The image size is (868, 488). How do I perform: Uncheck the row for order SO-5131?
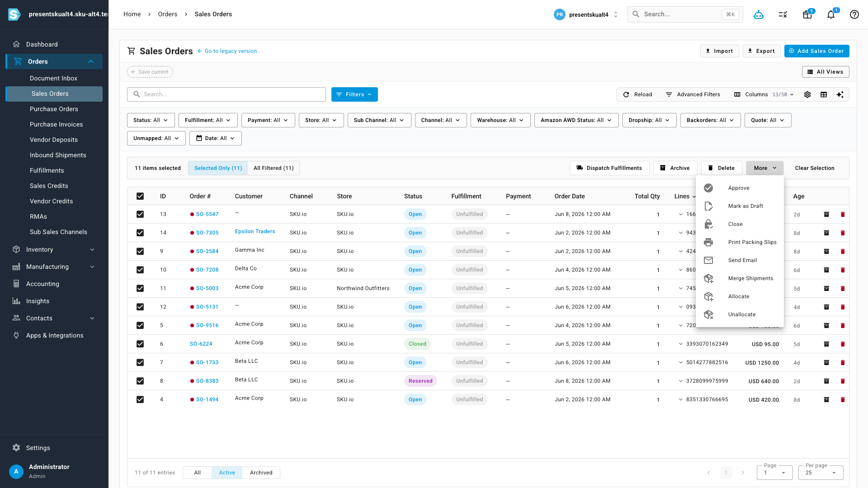coord(140,307)
